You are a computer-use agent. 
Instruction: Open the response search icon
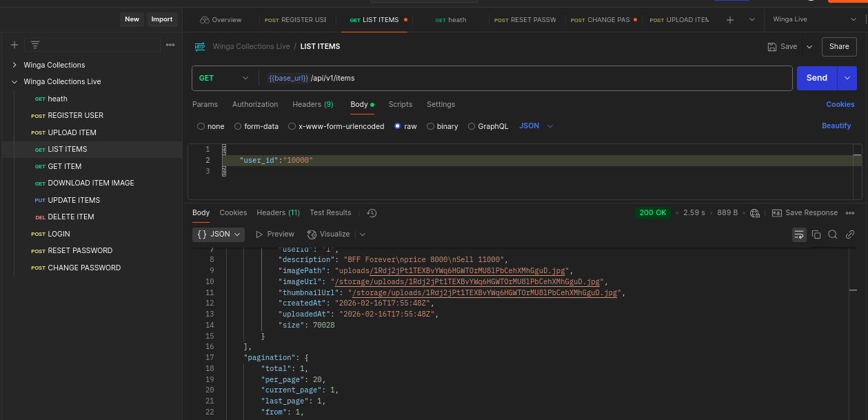pyautogui.click(x=833, y=234)
